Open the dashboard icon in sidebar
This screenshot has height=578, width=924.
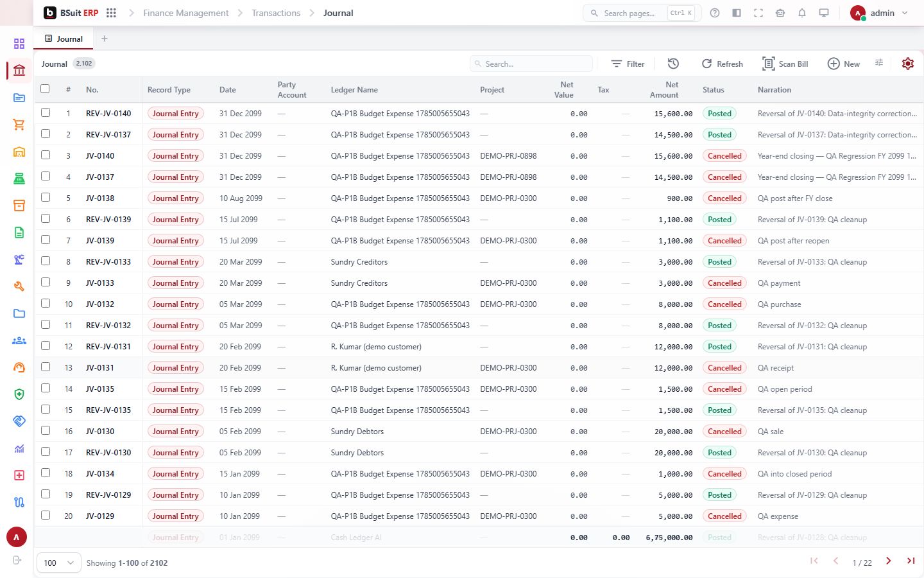coord(19,44)
